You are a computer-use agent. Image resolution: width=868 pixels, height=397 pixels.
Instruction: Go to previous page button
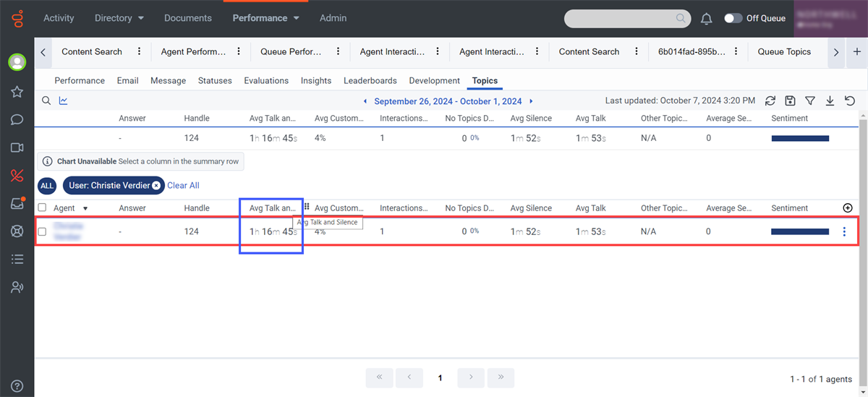click(409, 377)
